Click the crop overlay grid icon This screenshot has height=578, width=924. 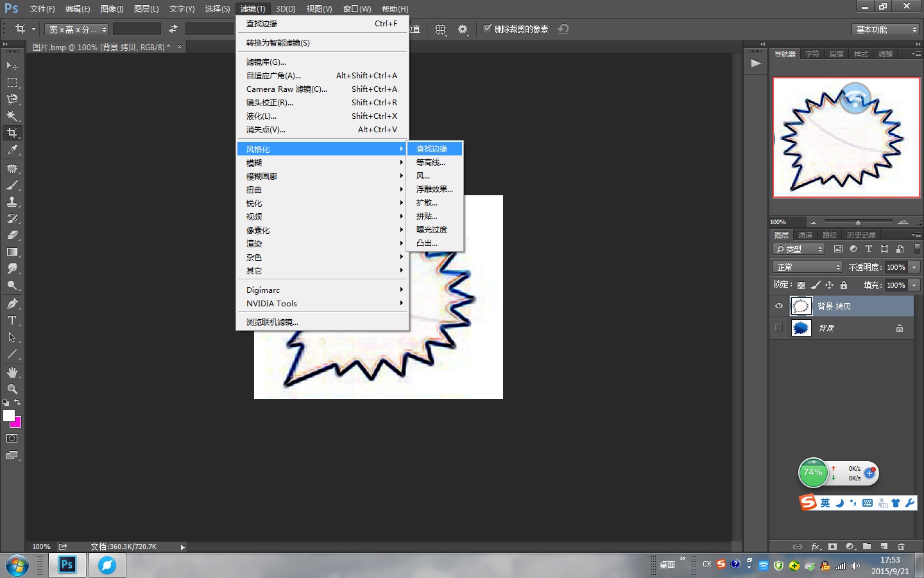440,29
